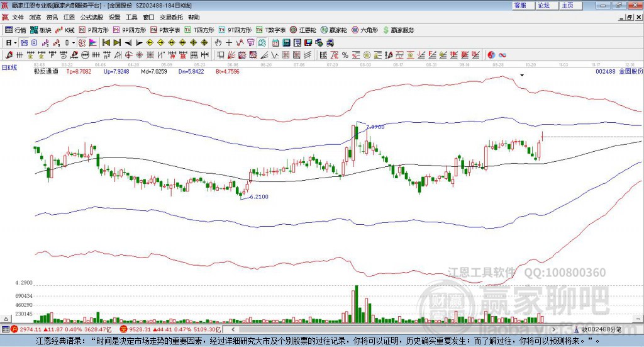Screen dimensions: 644x347
Task: Click the horizontal scrollbar right arrow
Action: click(553, 329)
